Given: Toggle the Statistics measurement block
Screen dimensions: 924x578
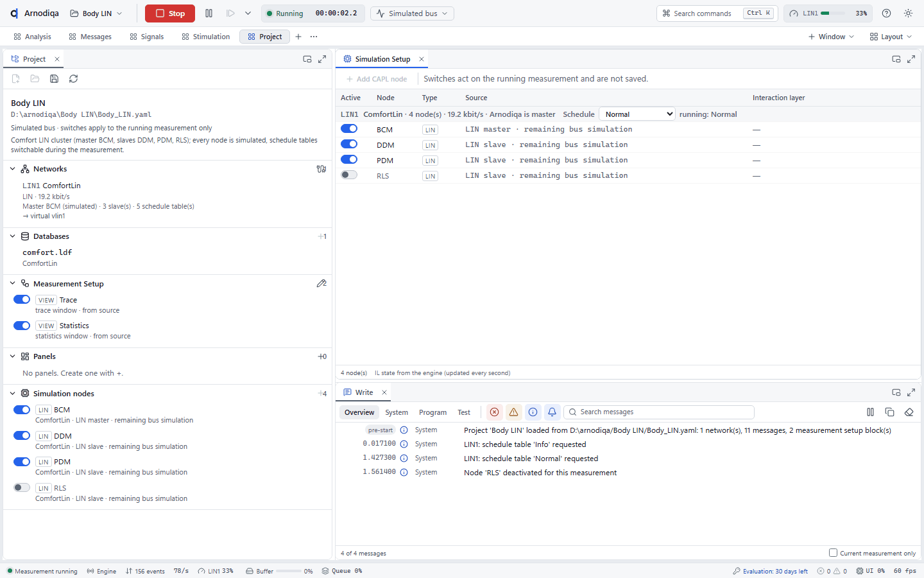Looking at the screenshot, I should click(22, 326).
